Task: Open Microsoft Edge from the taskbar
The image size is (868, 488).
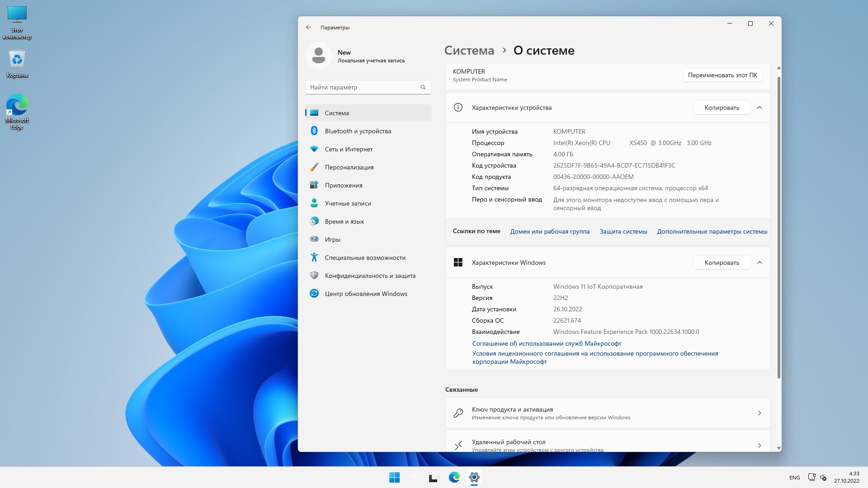Action: tap(454, 477)
